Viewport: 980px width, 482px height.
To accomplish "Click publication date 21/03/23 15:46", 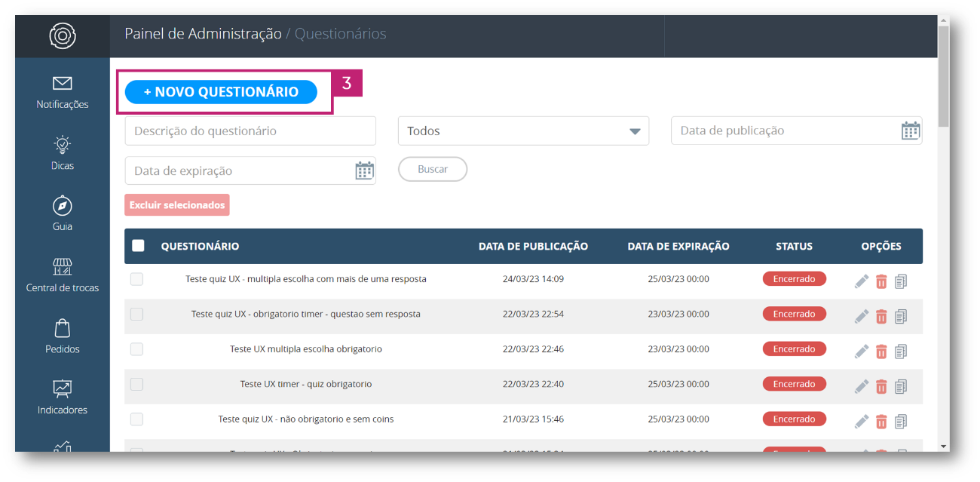I will (533, 419).
